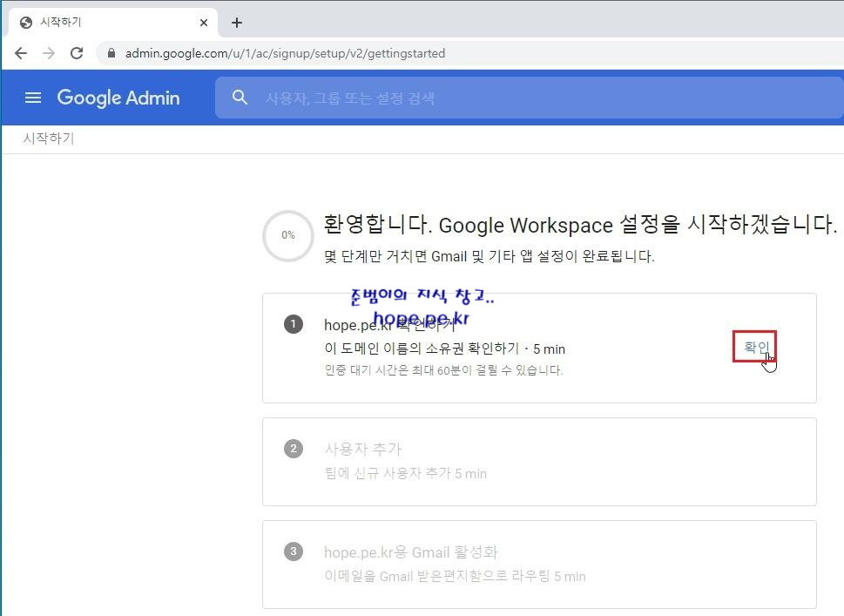Close the 시작하기 browser tab
Screen dimensions: 844x616
tap(204, 23)
